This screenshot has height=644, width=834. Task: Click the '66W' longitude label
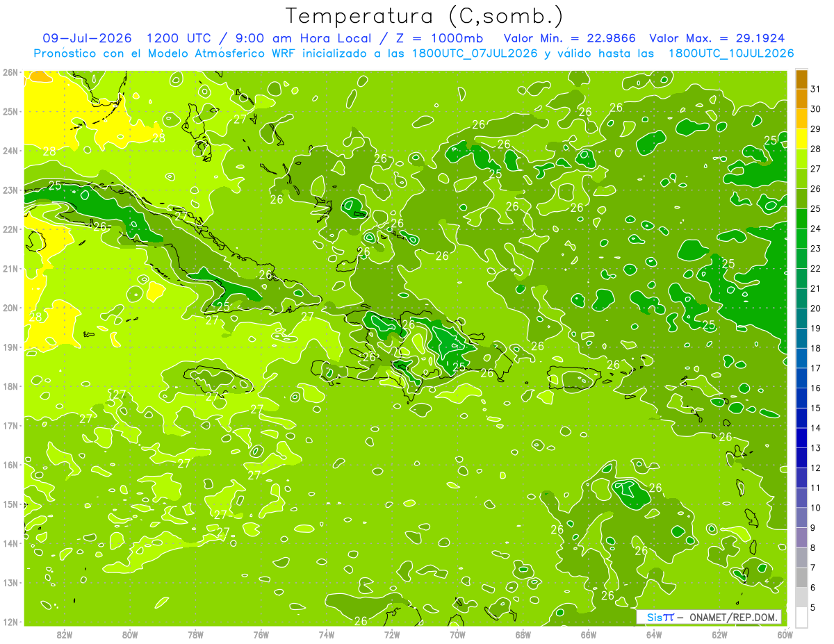coord(589,634)
